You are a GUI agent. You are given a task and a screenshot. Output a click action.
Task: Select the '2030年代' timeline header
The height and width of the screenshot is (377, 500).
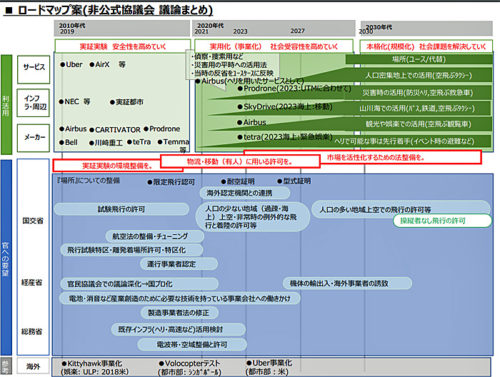click(426, 29)
